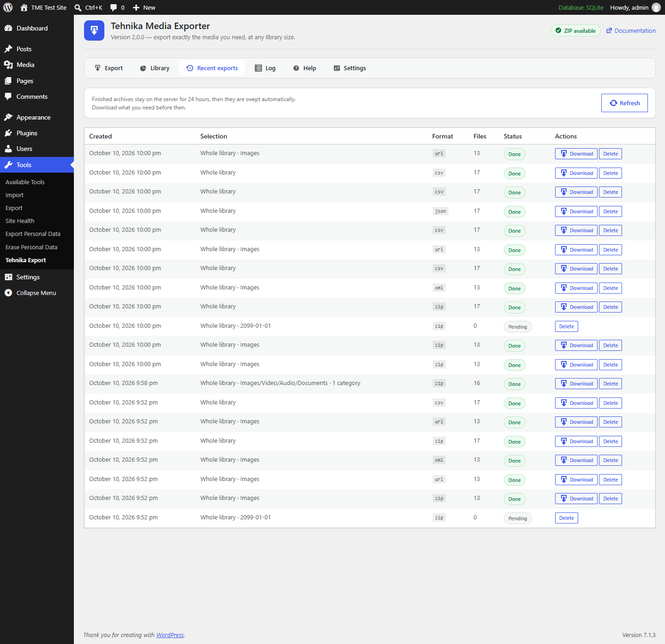The image size is (665, 644).
Task: Click the Selection column header
Action: click(x=214, y=136)
